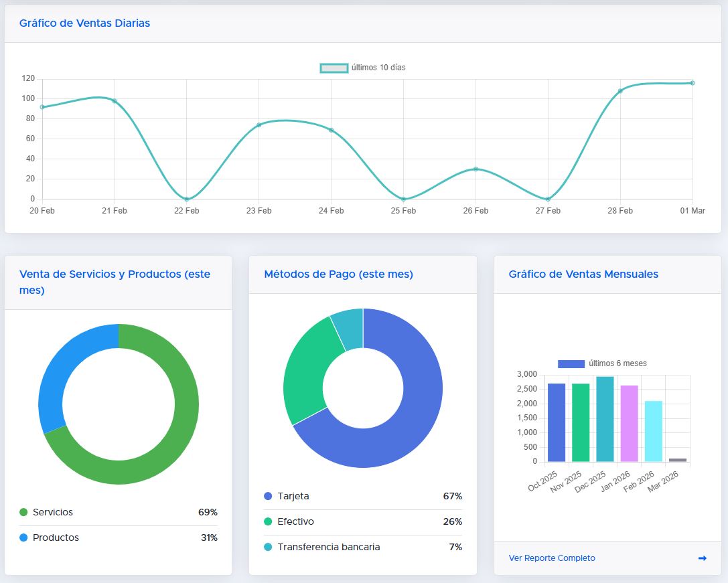This screenshot has width=728, height=583.
Task: Click the zero-value point at 25 Feb
Action: coord(403,199)
